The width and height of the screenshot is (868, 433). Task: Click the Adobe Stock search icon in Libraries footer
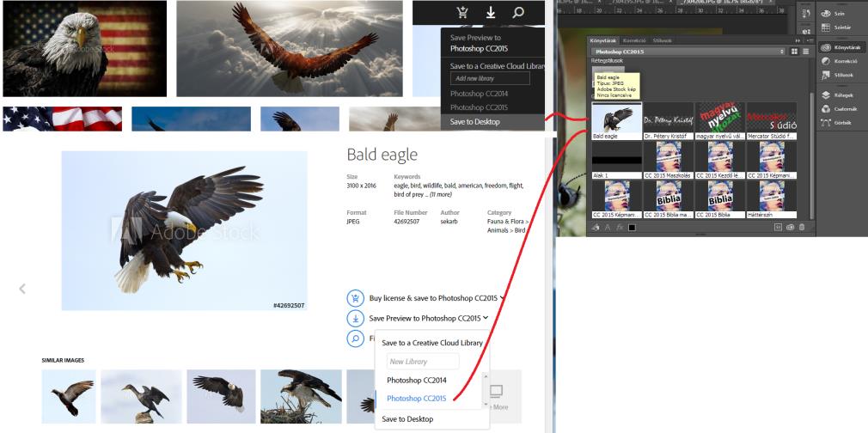[778, 227]
